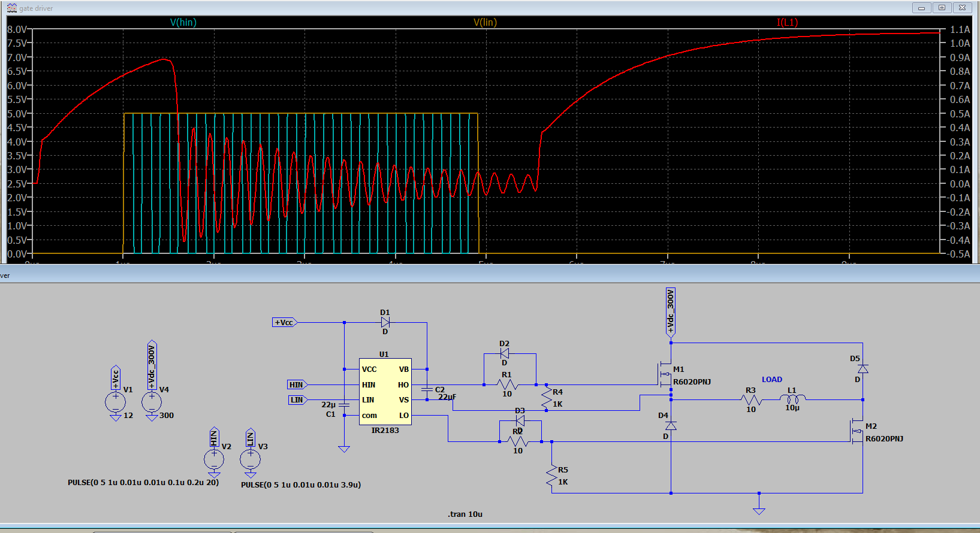This screenshot has height=533, width=980.
Task: Click the 8.0V left axis label
Action: tap(17, 29)
